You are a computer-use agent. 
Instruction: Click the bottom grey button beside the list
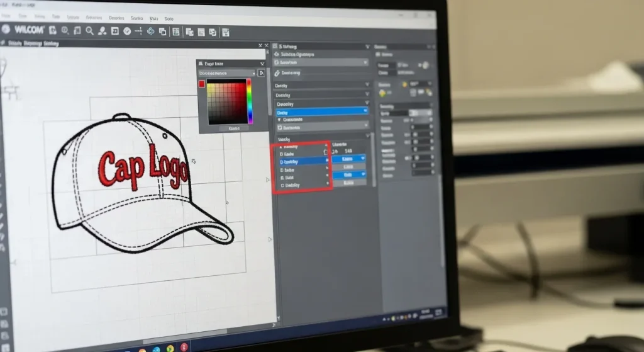[348, 183]
